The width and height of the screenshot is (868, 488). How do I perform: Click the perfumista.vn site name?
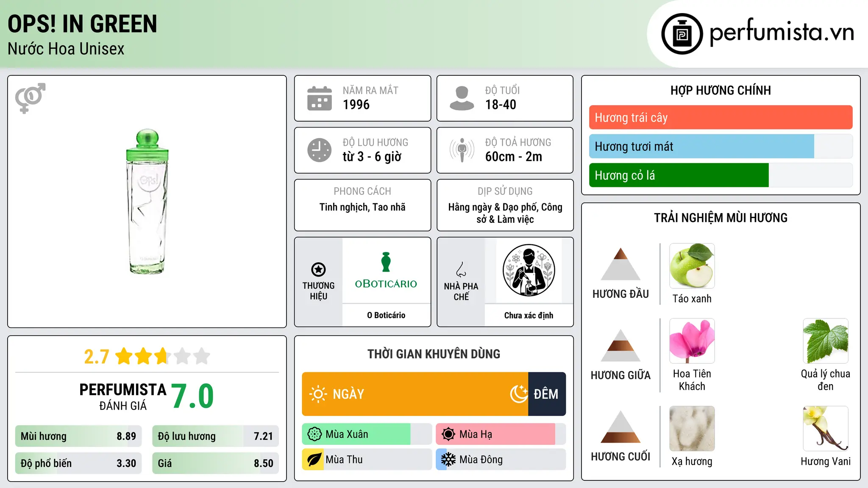[782, 33]
